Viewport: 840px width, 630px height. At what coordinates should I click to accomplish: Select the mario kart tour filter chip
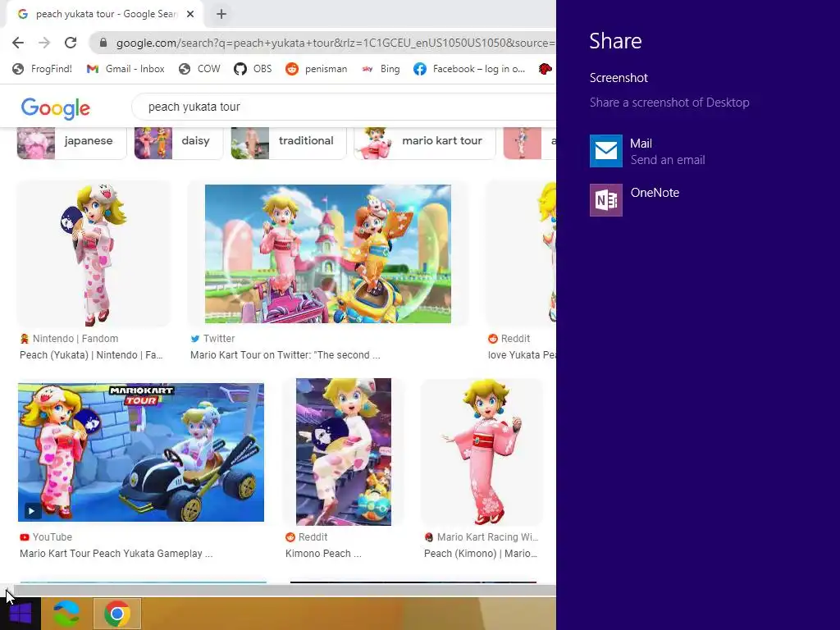tap(425, 141)
